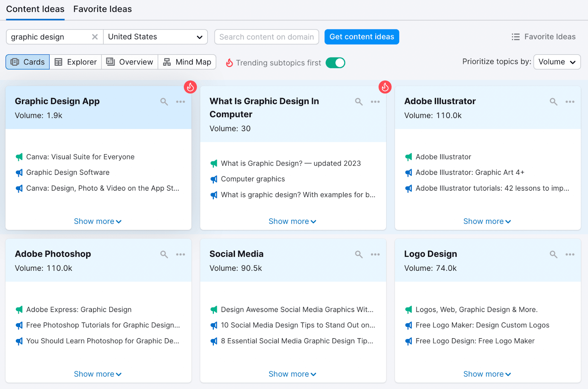Open the three-dot menu on Social Media card
This screenshot has width=588, height=389.
(x=375, y=254)
